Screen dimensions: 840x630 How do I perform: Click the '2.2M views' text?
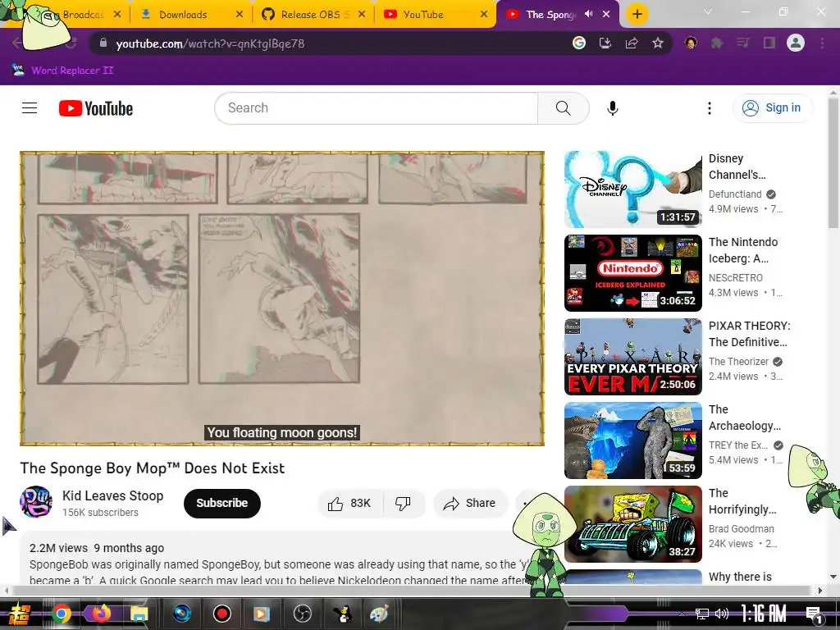(x=58, y=548)
